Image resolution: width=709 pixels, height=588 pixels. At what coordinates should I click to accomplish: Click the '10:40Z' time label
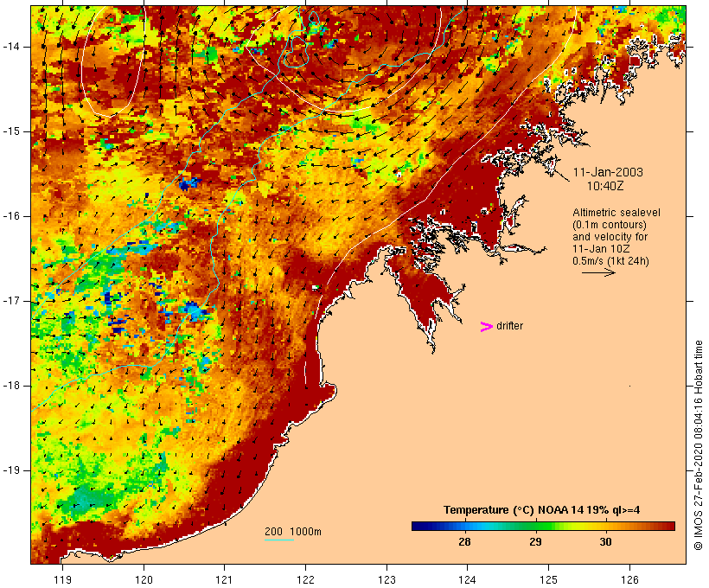pyautogui.click(x=605, y=186)
